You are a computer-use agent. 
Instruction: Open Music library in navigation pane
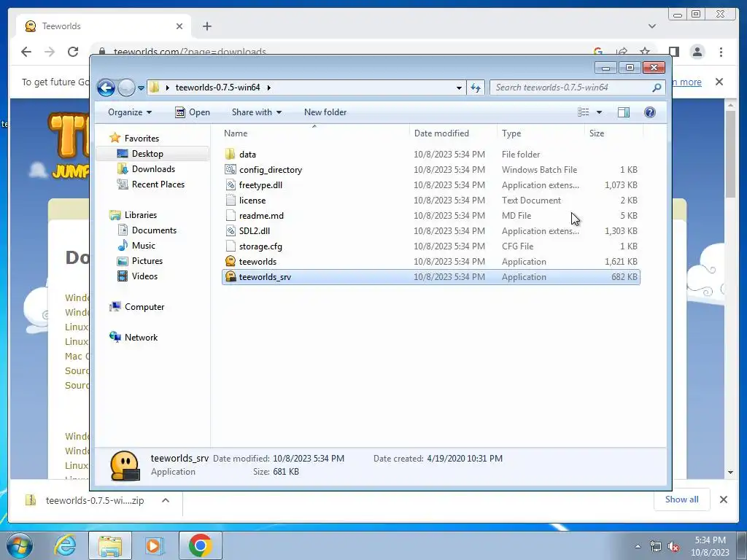point(144,246)
